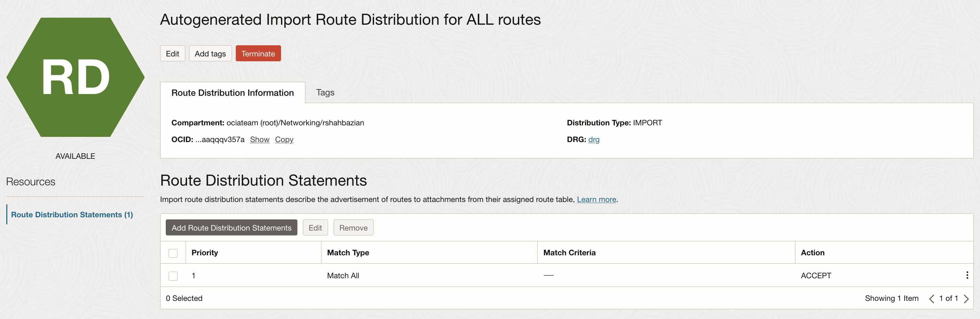Open the Edit dialog for the route distribution

172,53
